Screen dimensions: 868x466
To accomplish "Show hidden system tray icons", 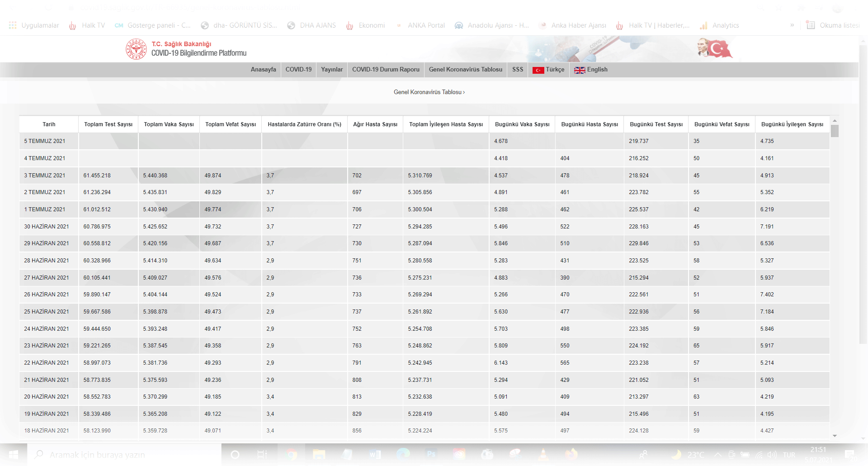I will [x=717, y=455].
